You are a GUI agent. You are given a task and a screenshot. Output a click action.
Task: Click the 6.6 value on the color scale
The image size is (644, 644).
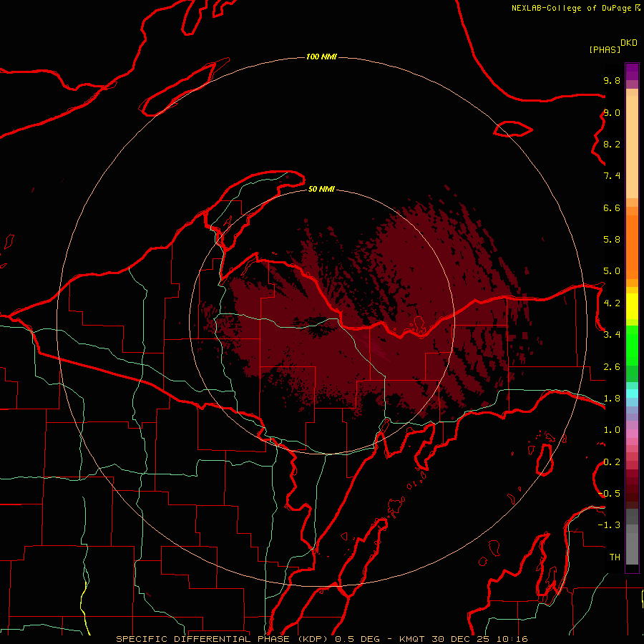(612, 208)
